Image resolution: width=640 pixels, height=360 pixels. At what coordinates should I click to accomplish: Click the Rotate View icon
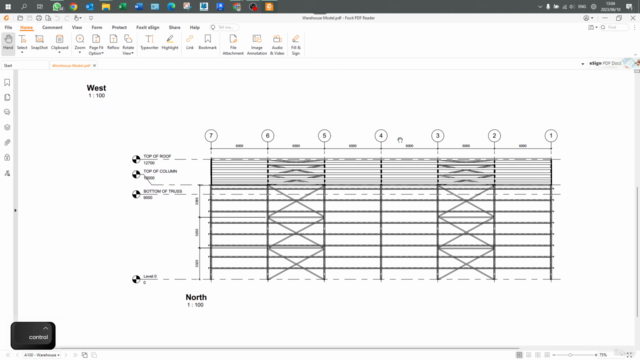128,39
